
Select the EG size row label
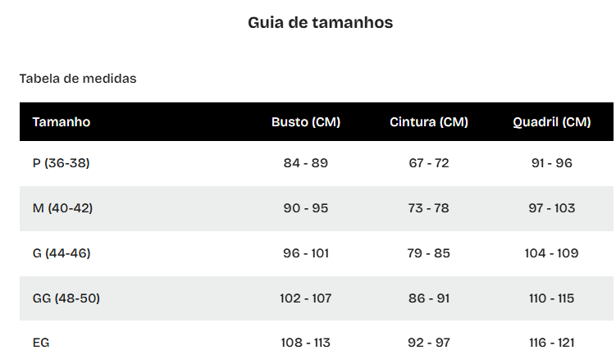click(x=41, y=343)
